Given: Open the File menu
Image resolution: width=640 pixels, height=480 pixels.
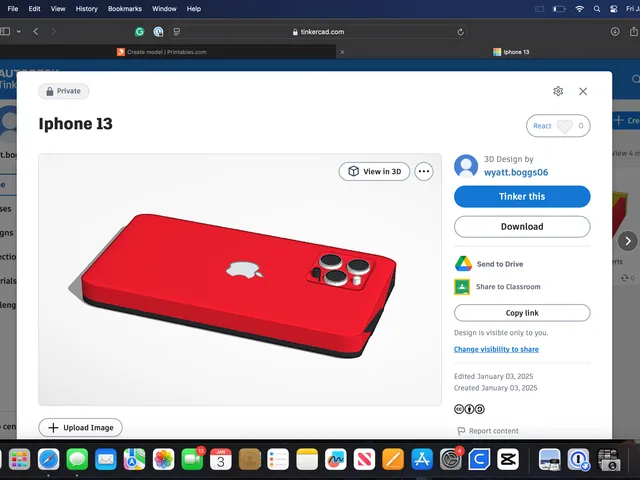Looking at the screenshot, I should tap(13, 9).
